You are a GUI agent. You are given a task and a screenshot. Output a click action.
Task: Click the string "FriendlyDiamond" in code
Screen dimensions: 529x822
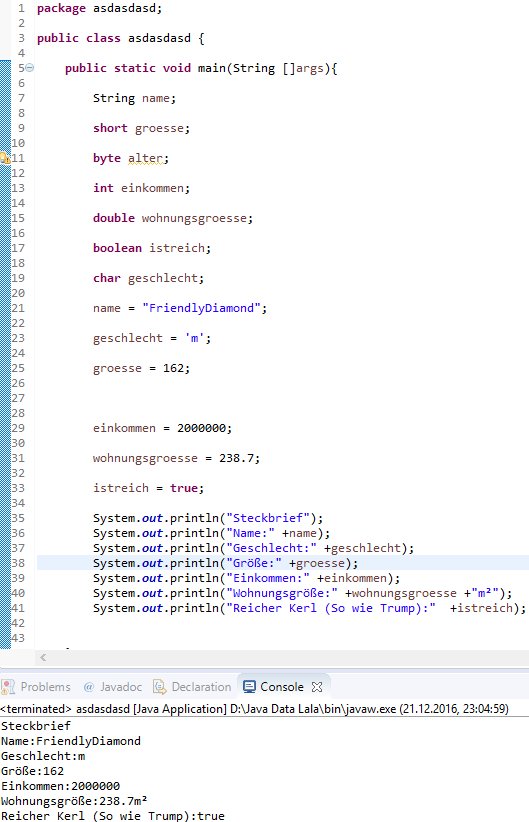201,308
